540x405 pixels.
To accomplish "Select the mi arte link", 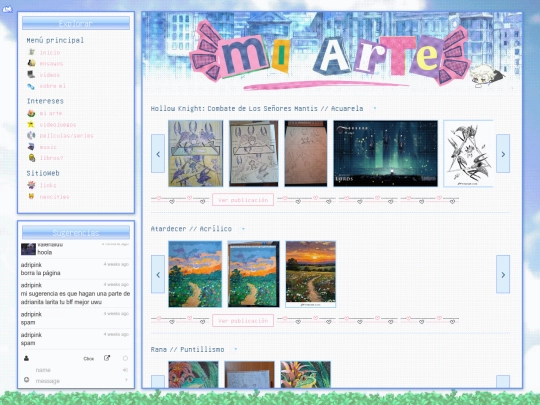I will tap(51, 113).
